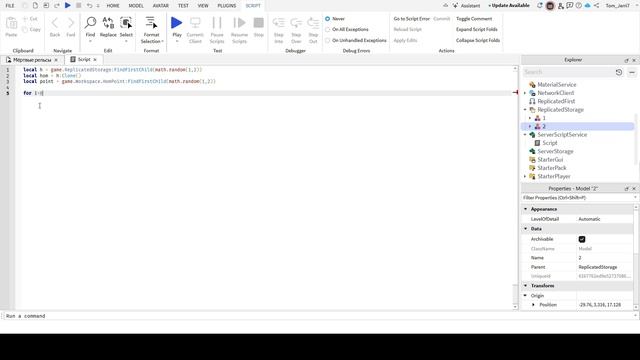
Task: Click the cloud status icon
Action: coord(587,6)
